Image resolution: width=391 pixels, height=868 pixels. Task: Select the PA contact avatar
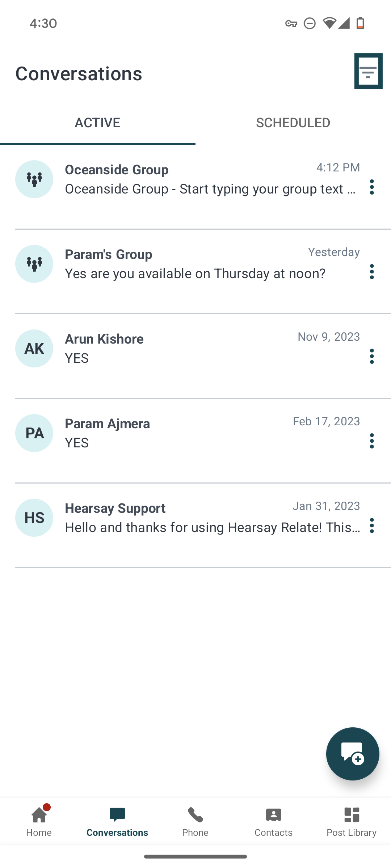34,433
